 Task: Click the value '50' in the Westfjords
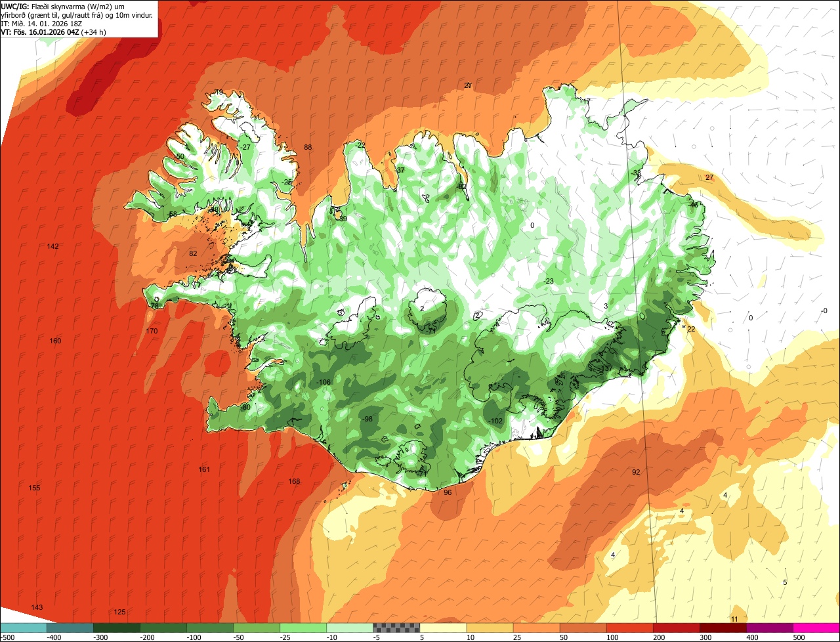180,157
